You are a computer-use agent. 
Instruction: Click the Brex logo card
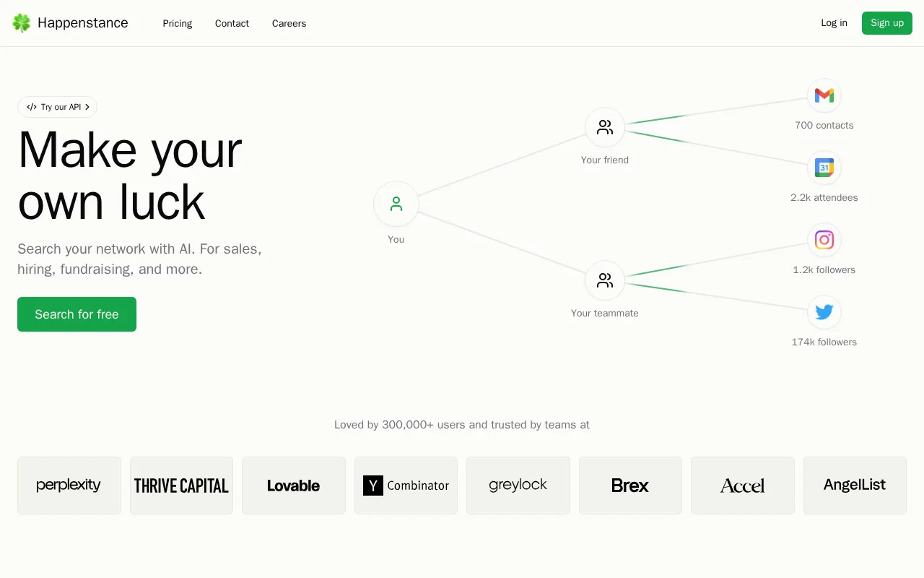click(630, 486)
